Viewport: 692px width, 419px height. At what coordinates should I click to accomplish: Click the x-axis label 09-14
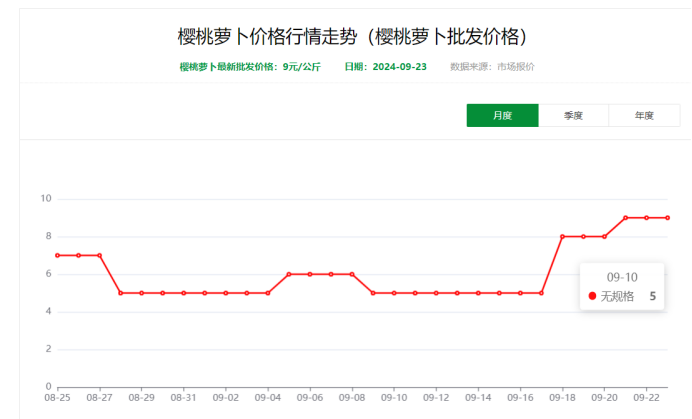[x=478, y=398]
